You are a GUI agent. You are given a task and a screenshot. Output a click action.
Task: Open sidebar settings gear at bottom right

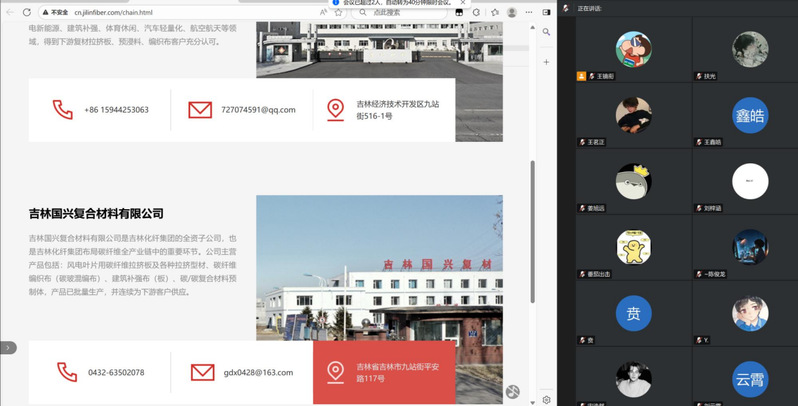[546, 399]
